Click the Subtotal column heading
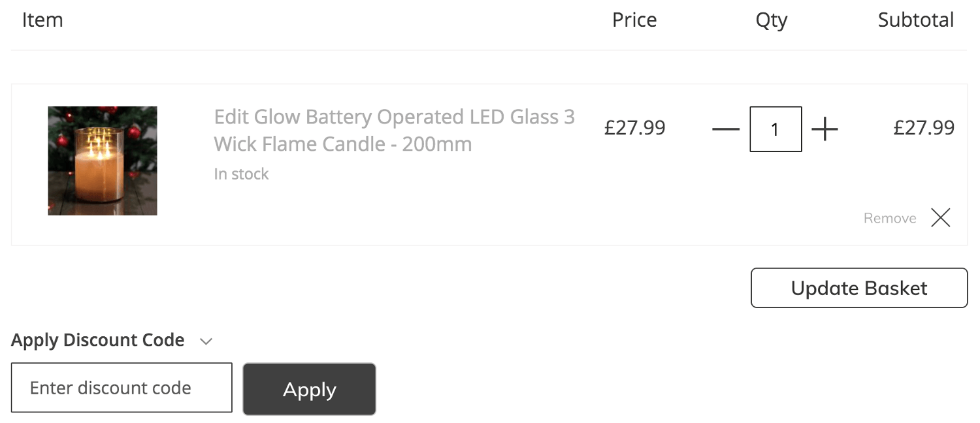980x423 pixels. 916,20
